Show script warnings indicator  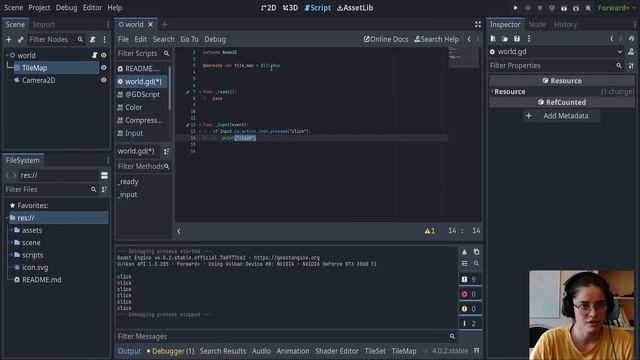[430, 231]
